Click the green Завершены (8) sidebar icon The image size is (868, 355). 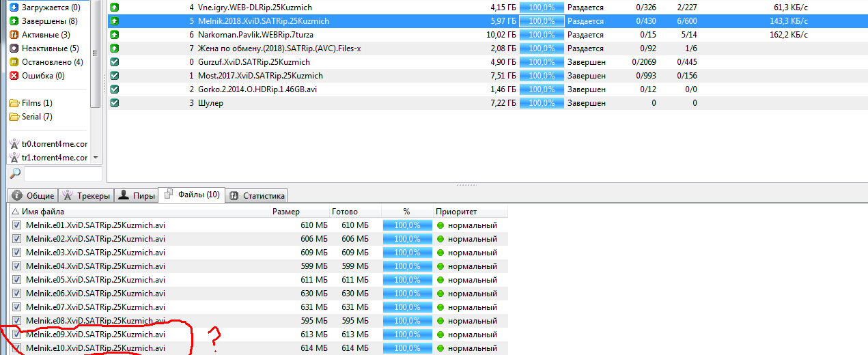tap(14, 21)
